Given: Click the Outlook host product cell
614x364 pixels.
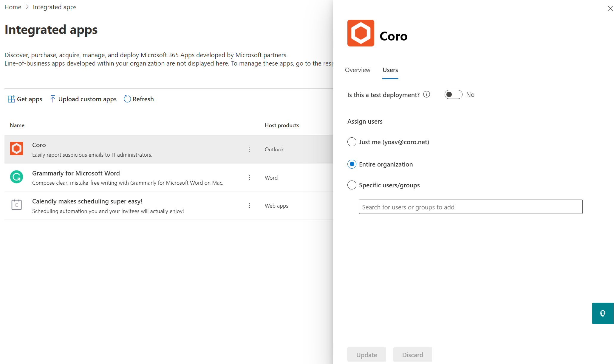Looking at the screenshot, I should [x=274, y=149].
